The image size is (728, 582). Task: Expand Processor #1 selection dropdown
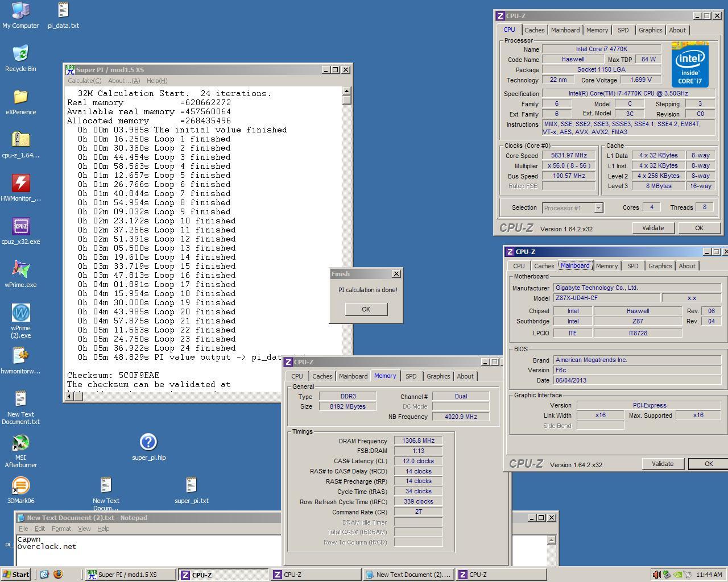(x=598, y=208)
